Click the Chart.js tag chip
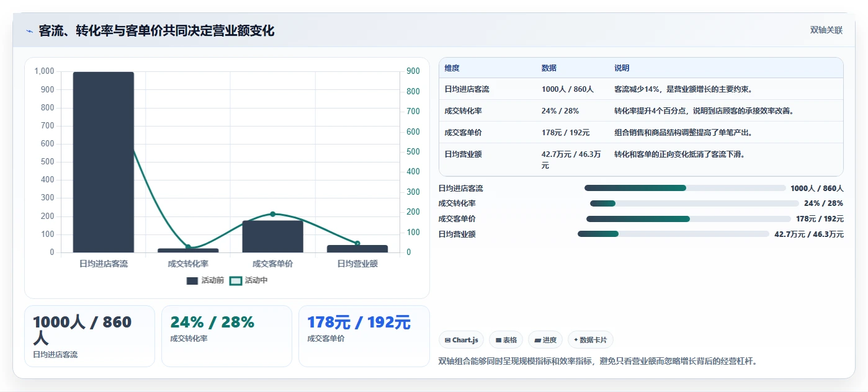 click(462, 340)
